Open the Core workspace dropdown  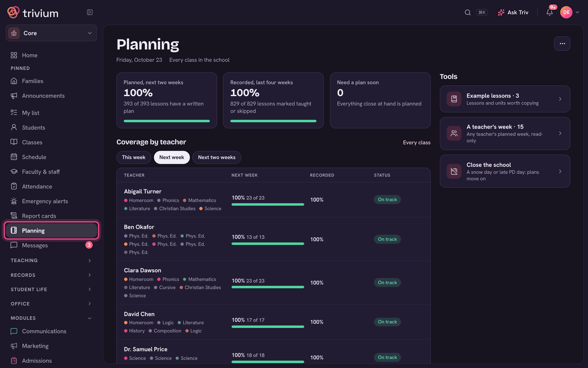click(x=51, y=33)
